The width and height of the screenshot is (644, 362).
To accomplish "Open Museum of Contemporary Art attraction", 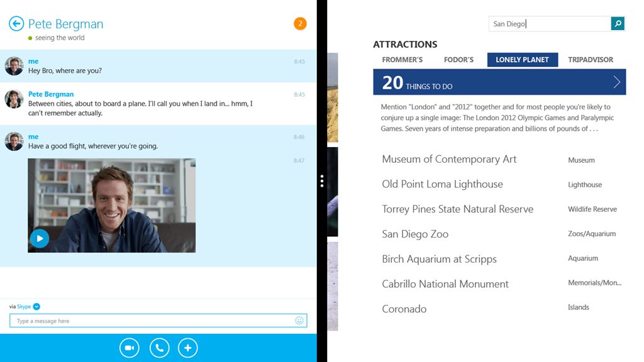I will click(x=449, y=159).
